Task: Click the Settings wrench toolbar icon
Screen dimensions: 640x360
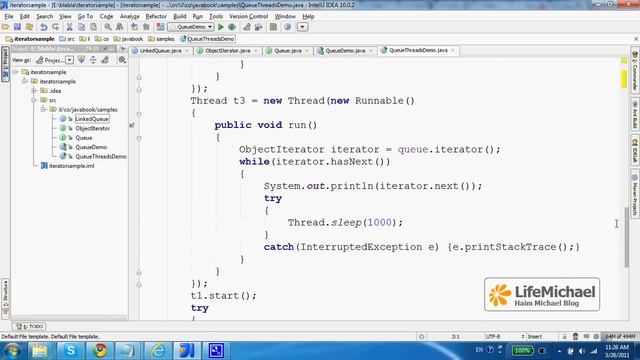Action: (247, 27)
